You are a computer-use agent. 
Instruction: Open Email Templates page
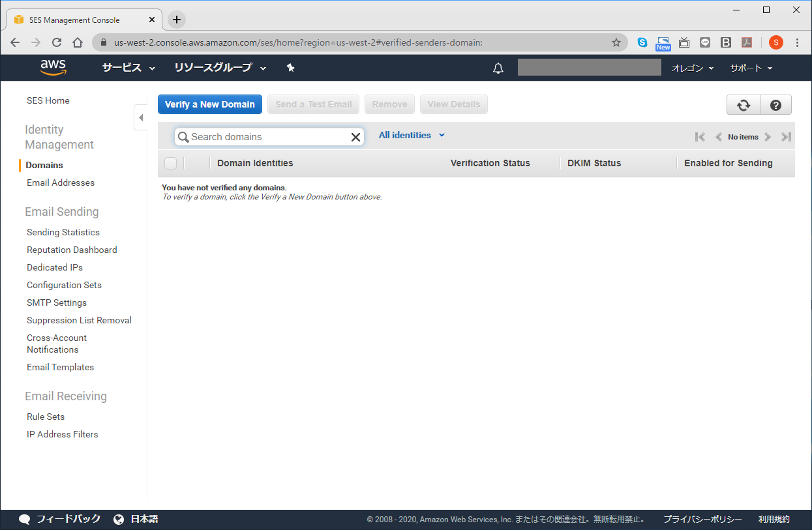point(60,367)
